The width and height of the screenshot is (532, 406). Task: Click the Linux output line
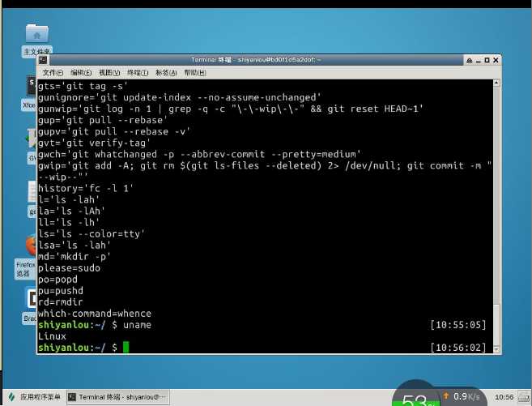tap(52, 336)
